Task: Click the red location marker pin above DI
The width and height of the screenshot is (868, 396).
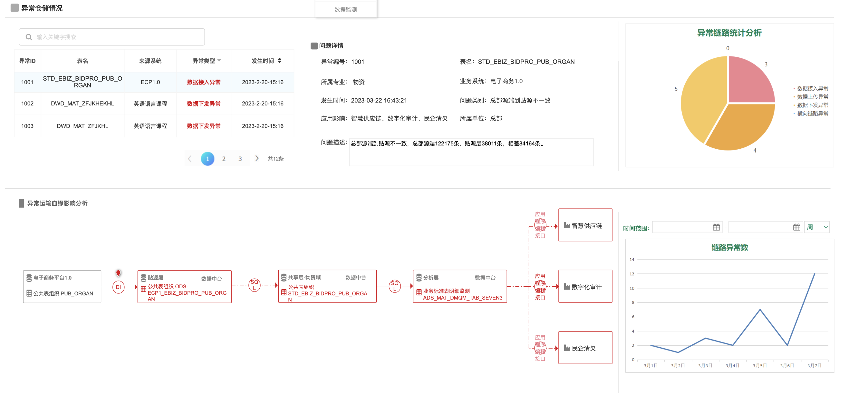Action: [x=118, y=273]
